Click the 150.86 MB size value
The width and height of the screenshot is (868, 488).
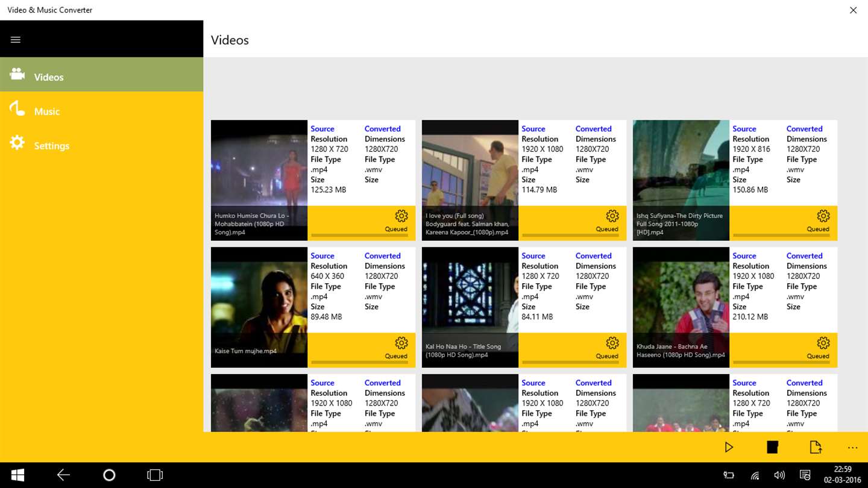[750, 190]
